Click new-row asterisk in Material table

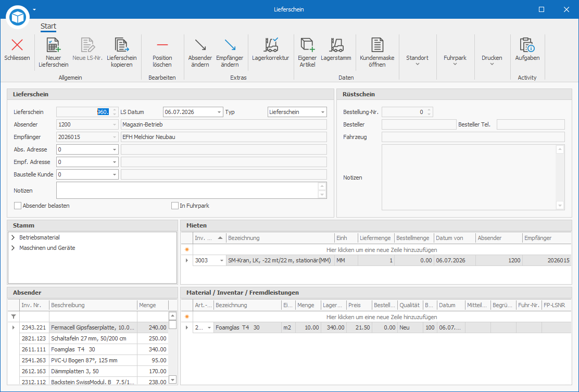[187, 317]
